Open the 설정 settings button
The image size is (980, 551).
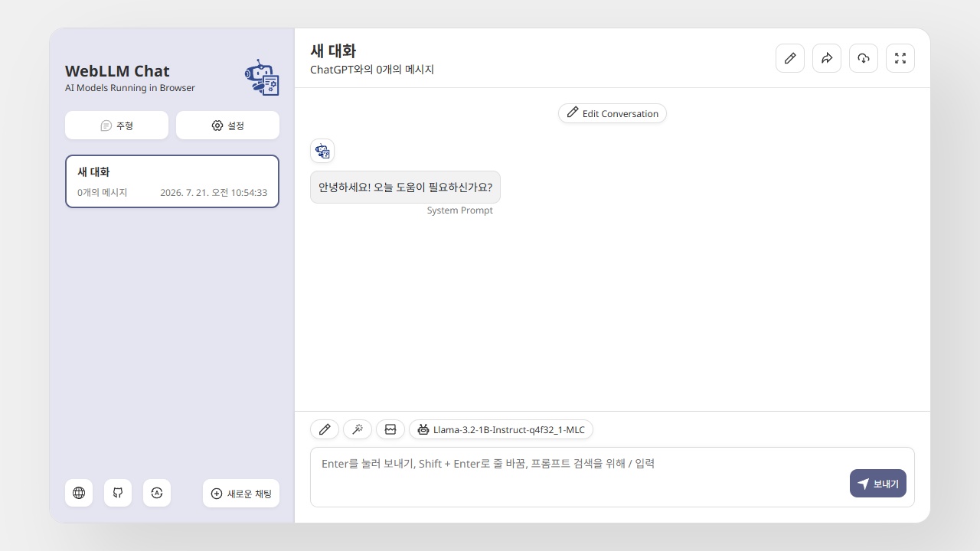tap(227, 126)
